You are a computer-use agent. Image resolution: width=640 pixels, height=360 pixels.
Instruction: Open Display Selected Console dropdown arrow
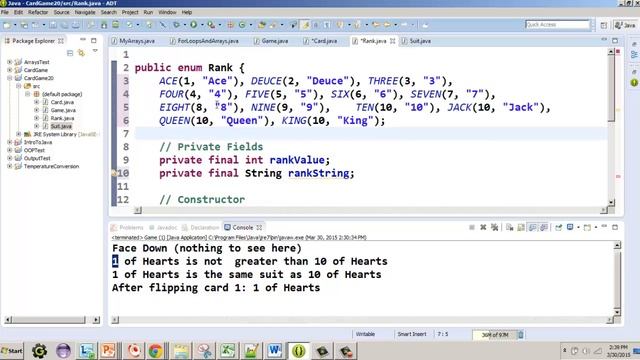tap(578, 227)
